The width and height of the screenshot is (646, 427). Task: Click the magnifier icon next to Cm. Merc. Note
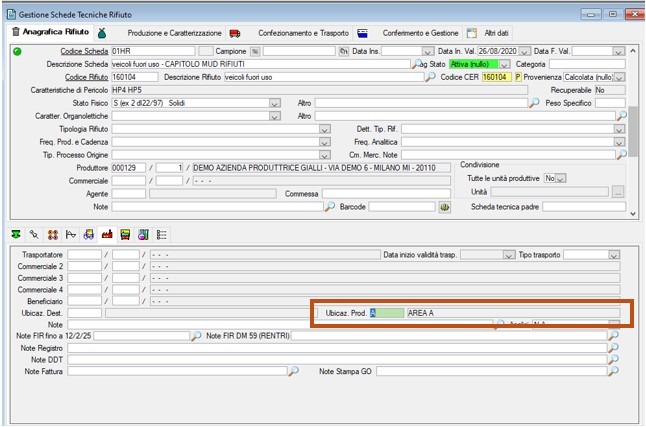[x=619, y=155]
